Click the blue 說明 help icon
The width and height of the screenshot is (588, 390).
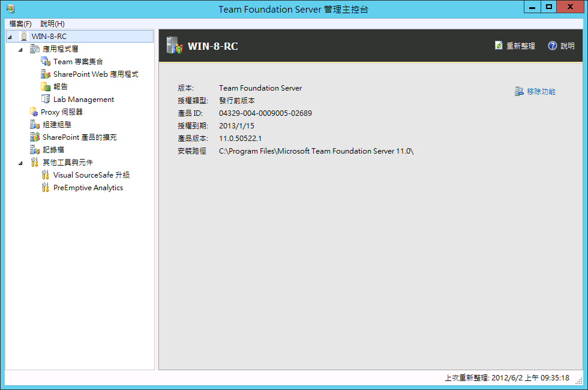553,46
